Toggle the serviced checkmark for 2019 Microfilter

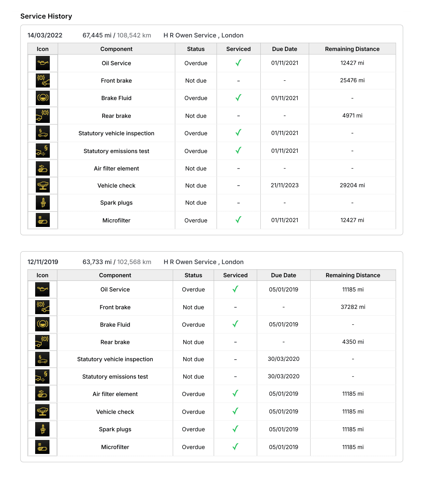point(235,447)
